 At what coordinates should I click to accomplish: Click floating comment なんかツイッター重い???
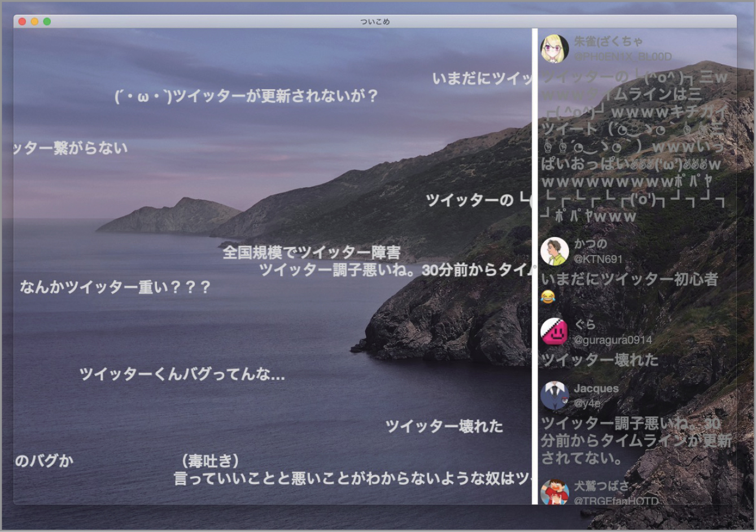(x=115, y=287)
